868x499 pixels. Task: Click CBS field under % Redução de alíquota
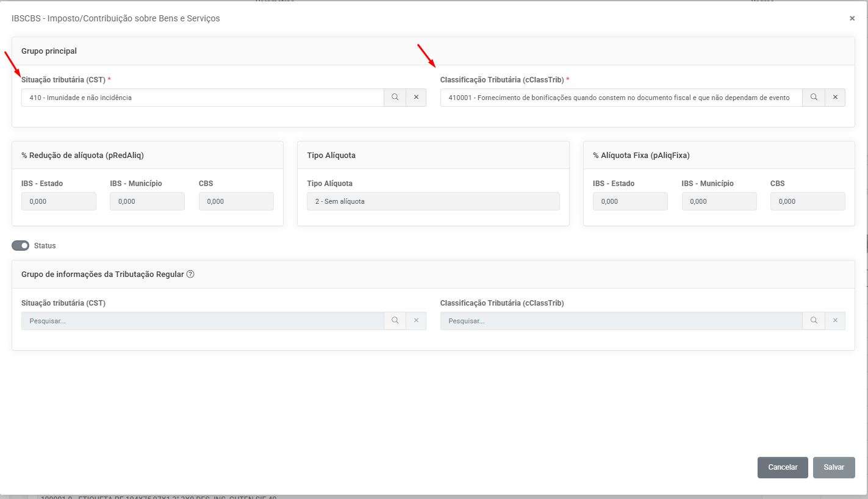point(236,201)
